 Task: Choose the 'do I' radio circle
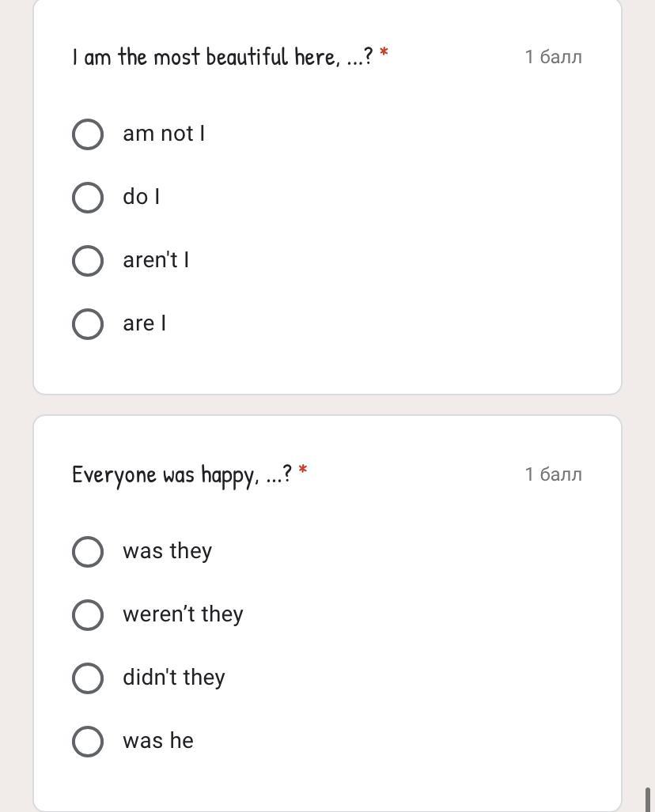click(88, 198)
